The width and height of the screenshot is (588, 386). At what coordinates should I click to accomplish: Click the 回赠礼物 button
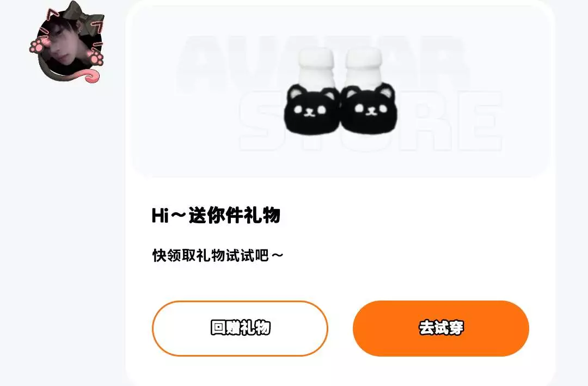click(240, 328)
